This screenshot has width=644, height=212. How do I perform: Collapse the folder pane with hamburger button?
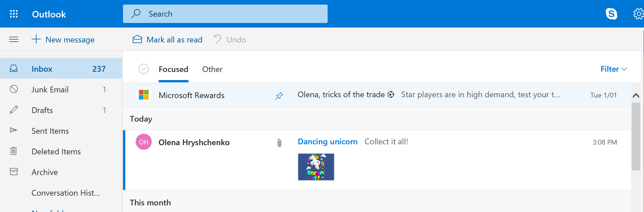(14, 40)
